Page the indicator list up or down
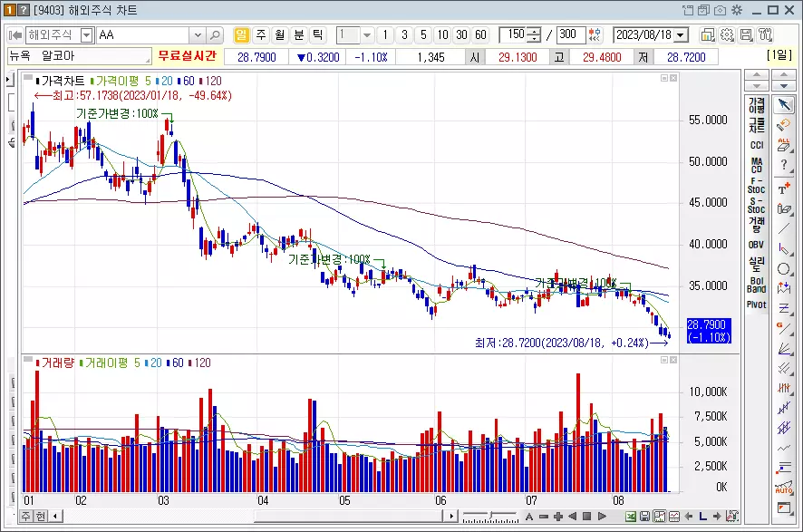This screenshot has width=803, height=532. pyautogui.click(x=757, y=81)
